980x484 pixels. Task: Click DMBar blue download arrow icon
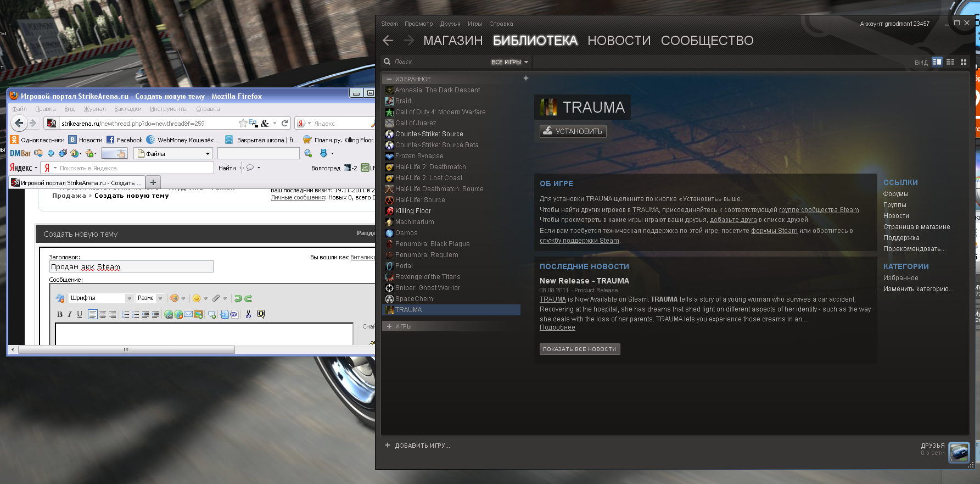(323, 153)
